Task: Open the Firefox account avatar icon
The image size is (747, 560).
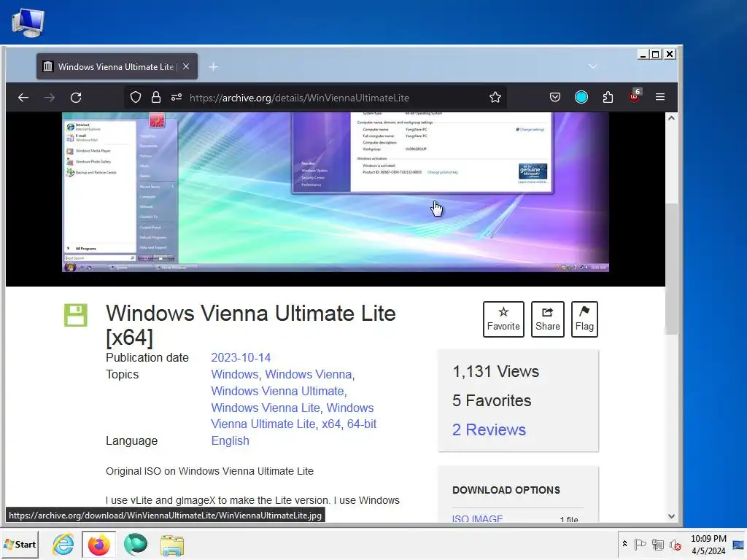Action: point(581,97)
